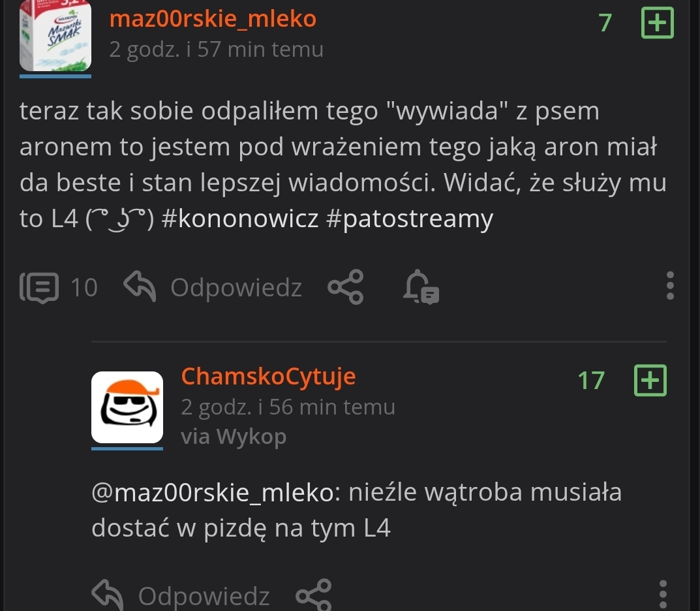
Task: Click the milk carton avatar of maz00rskie_mleko
Action: click(x=55, y=36)
